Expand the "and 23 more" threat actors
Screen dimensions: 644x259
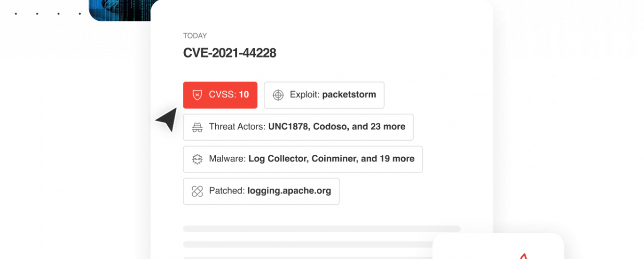click(x=378, y=127)
